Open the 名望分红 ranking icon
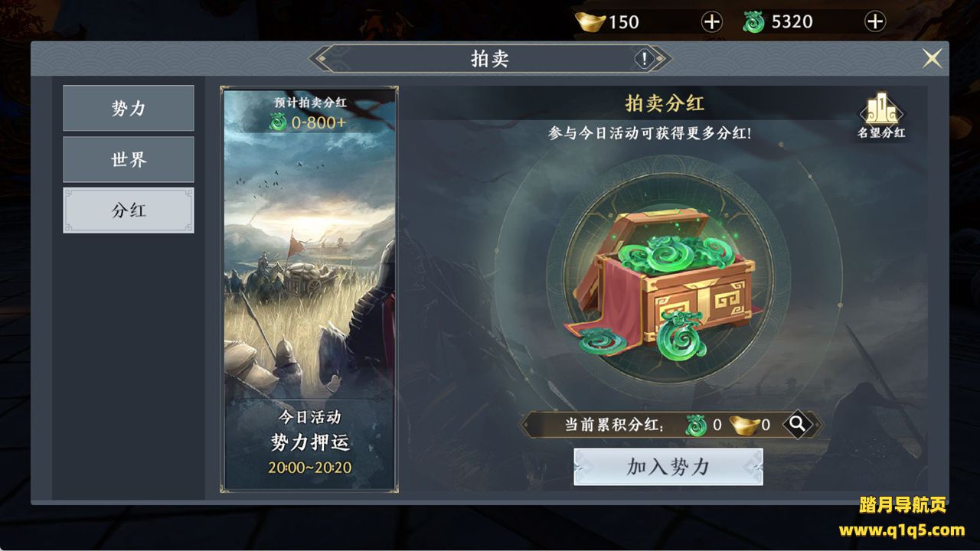980x551 pixels. (881, 116)
